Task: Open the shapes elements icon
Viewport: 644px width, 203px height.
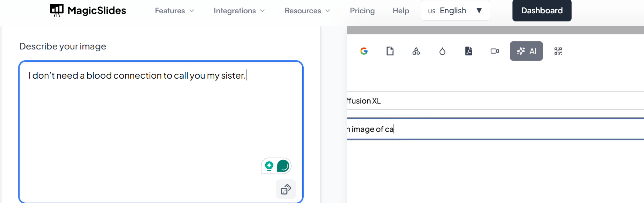Action: tap(416, 51)
